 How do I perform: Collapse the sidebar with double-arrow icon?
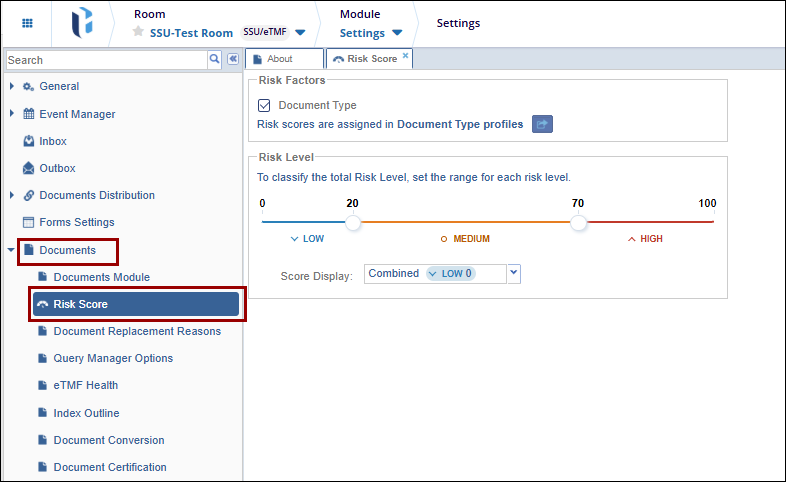click(232, 60)
